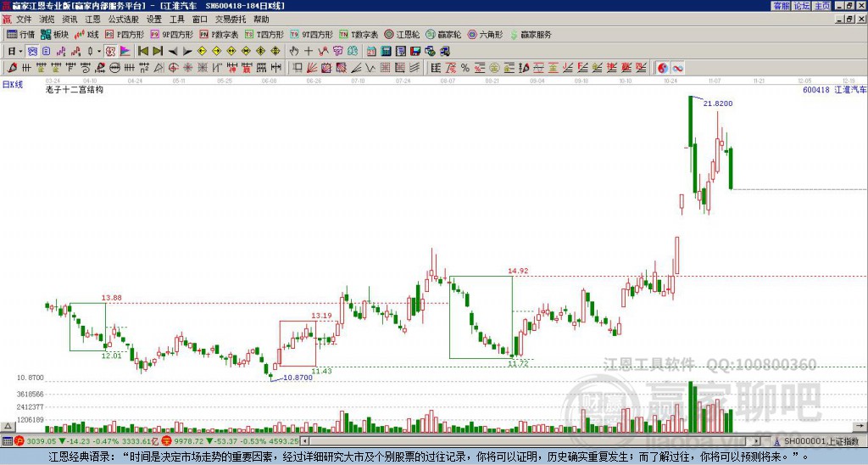Open the 江恩轮 Gann wheel
Screen dimensions: 868x465
(x=402, y=34)
